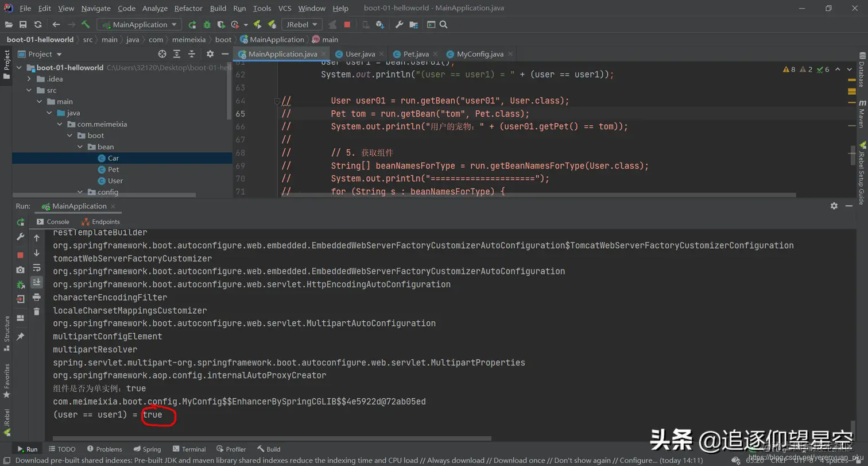Screen dimensions: 868x466
Task: Open the Endpoints tab in Run panel
Action: click(101, 222)
